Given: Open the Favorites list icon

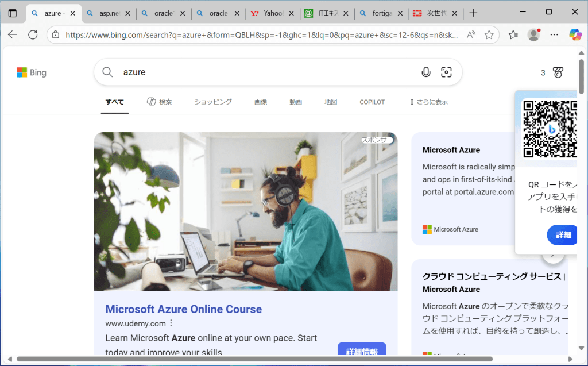Looking at the screenshot, I should [x=513, y=34].
